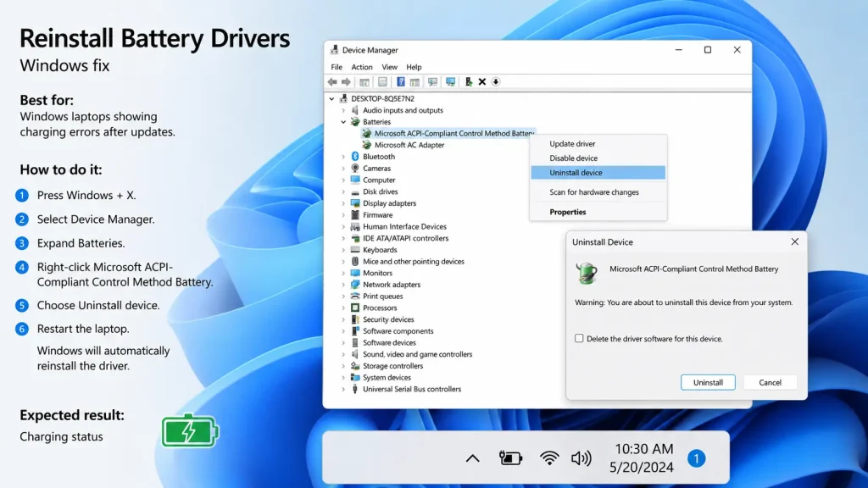The width and height of the screenshot is (868, 488).
Task: Click the blue question-mark Help toolbar icon
Action: coord(401,82)
